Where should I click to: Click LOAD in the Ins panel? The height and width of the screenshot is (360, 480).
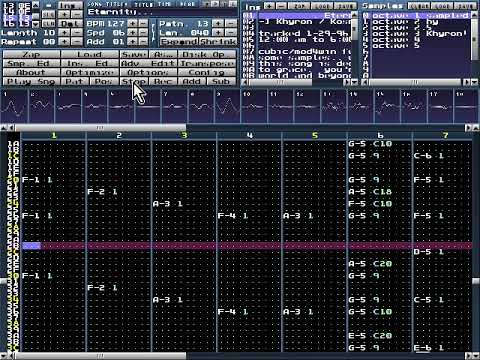pyautogui.click(x=322, y=6)
